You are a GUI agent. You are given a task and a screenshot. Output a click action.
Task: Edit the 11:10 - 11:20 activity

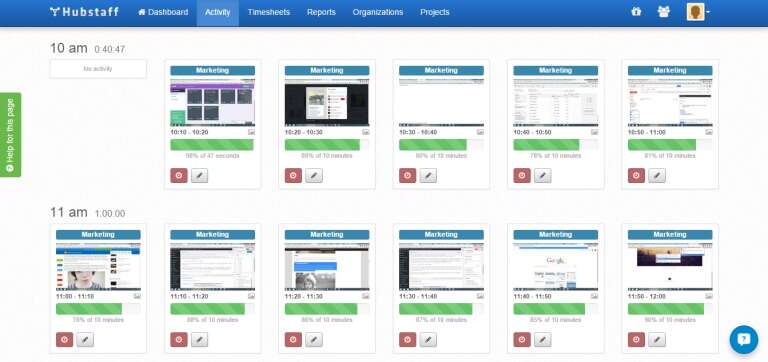pos(199,339)
